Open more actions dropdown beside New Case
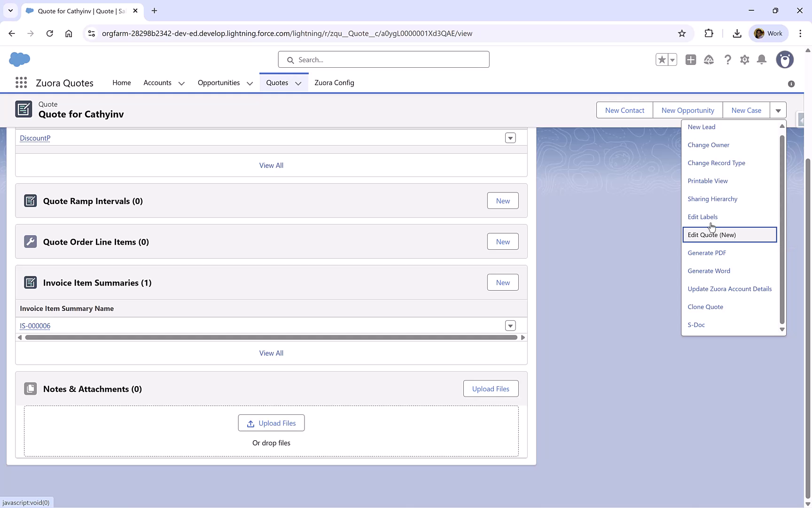Screen dimensions: 812x508 (x=778, y=110)
